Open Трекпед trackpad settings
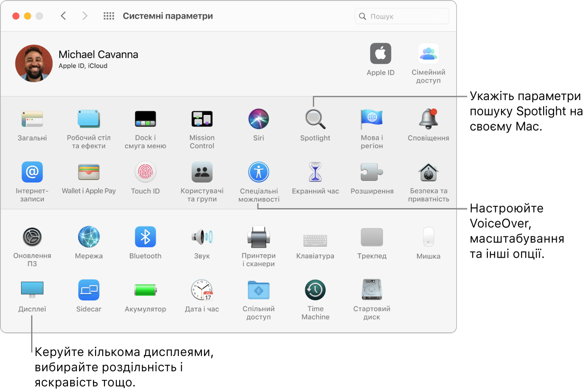587x392 pixels. pos(372,237)
